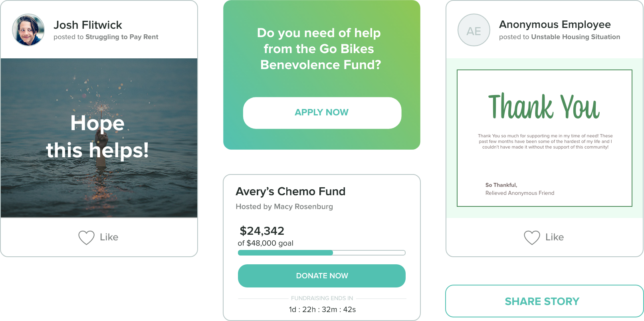Image resolution: width=644 pixels, height=321 pixels.
Task: Click the Thank You script heading
Action: point(544,107)
